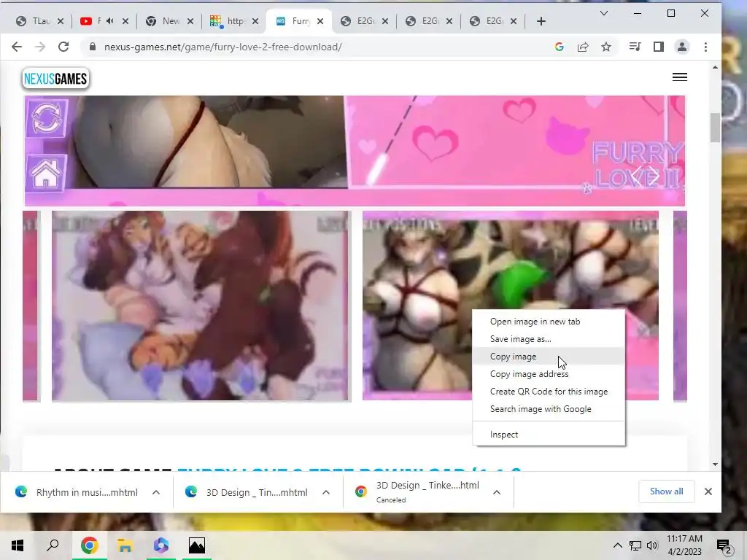Bookmark this page with the star icon
The width and height of the screenshot is (747, 560).
[606, 47]
